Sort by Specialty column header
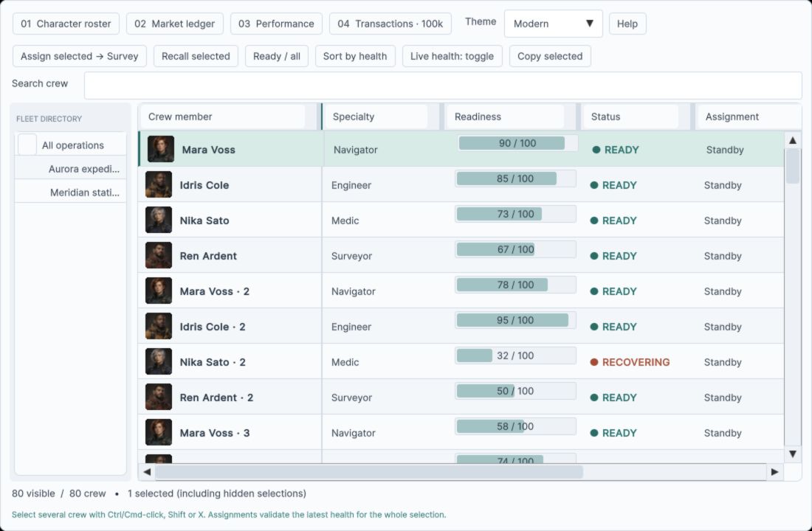Screen dimensions: 812x531 click(376, 117)
